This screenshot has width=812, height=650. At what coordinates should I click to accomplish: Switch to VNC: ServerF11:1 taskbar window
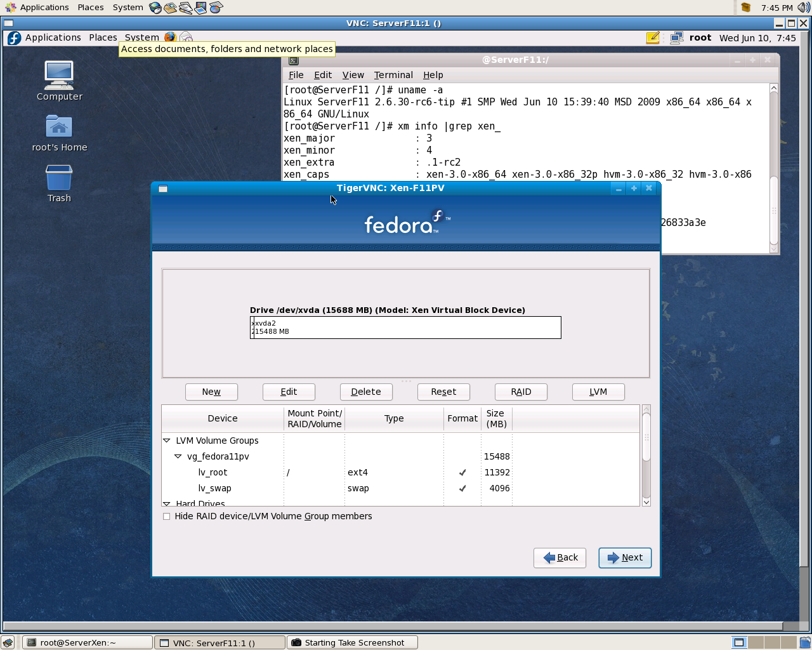[x=219, y=642]
